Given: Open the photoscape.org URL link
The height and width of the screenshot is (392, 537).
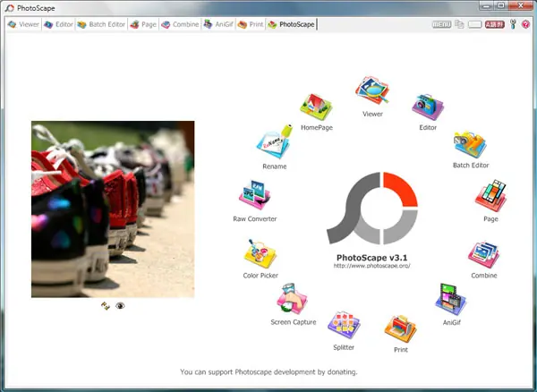Looking at the screenshot, I should pos(372,266).
